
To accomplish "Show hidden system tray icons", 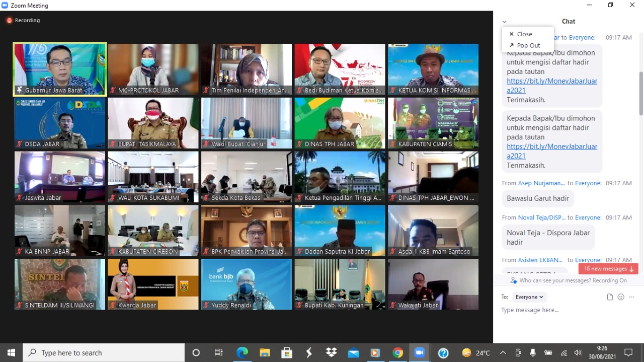I will 503,353.
